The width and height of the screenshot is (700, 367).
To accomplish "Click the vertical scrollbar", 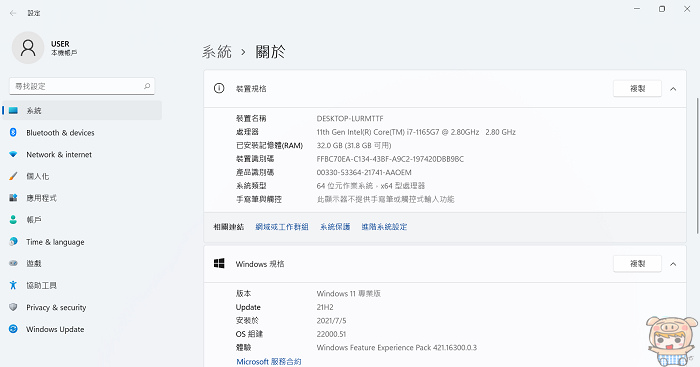I will [697, 165].
